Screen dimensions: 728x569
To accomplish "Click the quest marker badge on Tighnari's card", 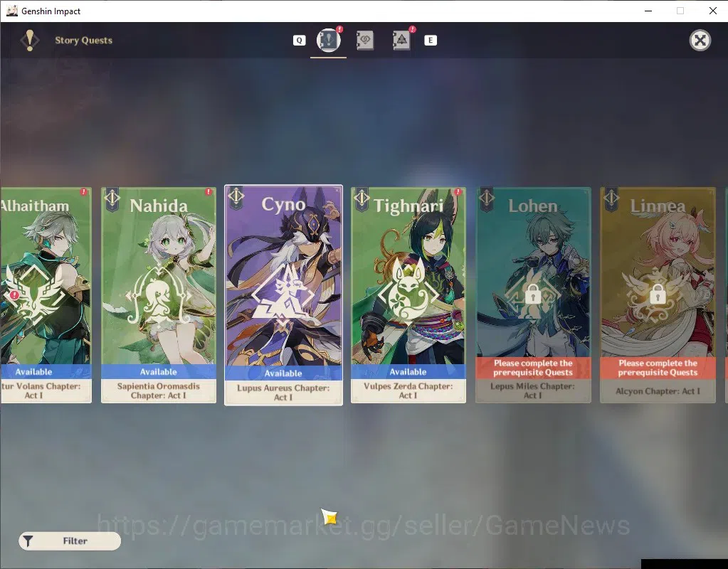I will [362, 200].
